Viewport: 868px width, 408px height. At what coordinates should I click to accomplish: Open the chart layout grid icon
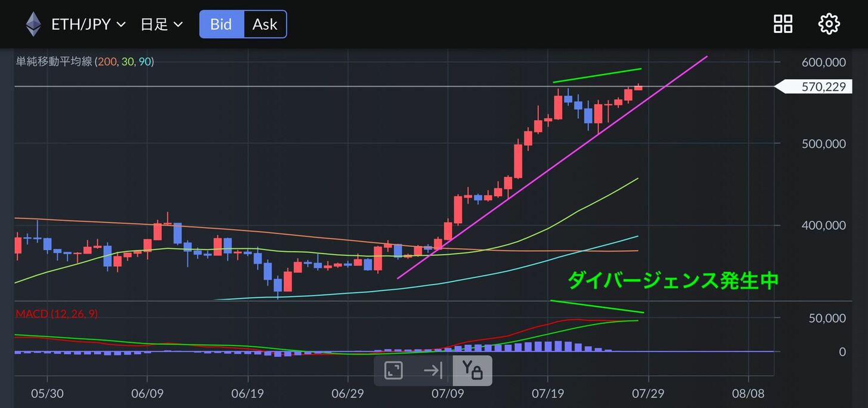coord(783,24)
